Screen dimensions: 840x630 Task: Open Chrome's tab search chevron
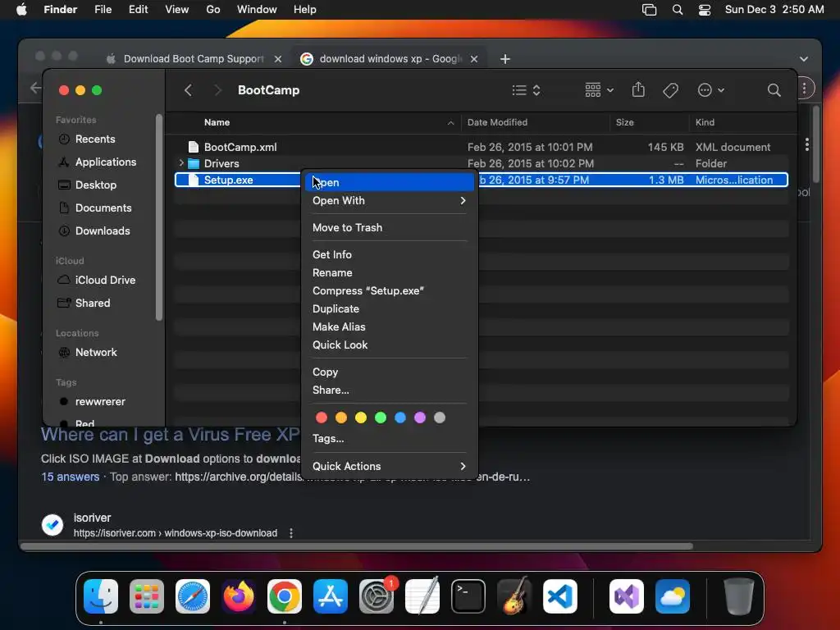point(804,59)
